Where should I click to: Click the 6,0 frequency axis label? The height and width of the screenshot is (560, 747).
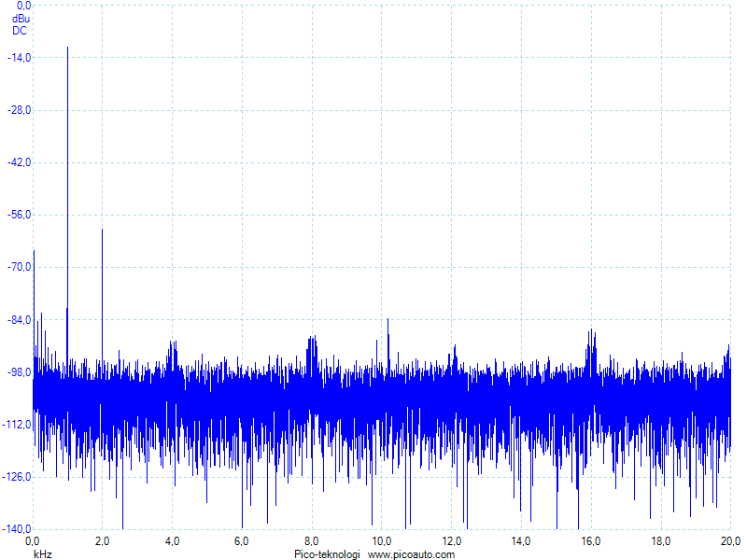[242, 541]
